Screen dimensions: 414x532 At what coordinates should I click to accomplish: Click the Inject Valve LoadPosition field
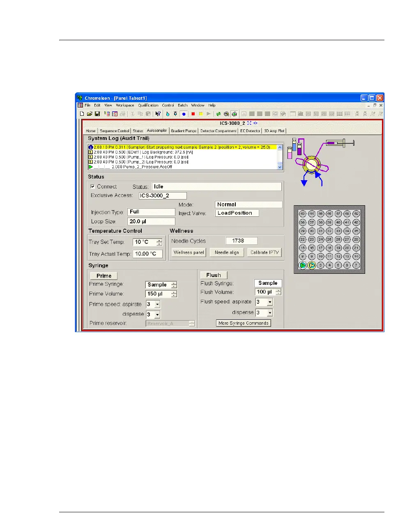coord(237,213)
